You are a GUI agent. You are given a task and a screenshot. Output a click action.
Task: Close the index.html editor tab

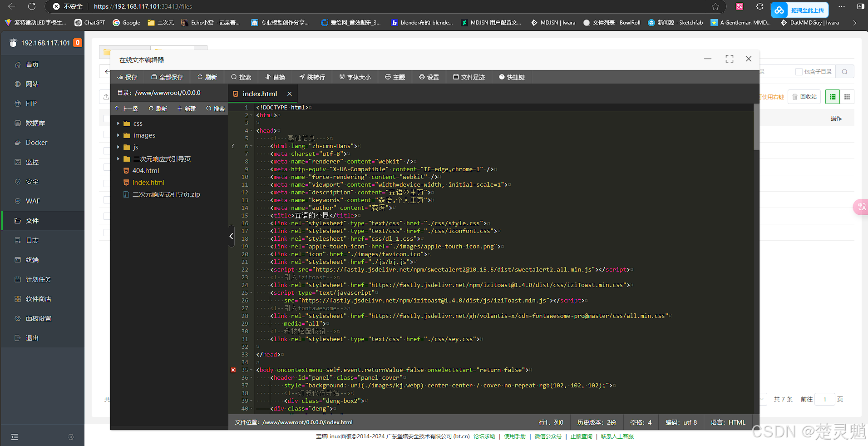pos(290,94)
